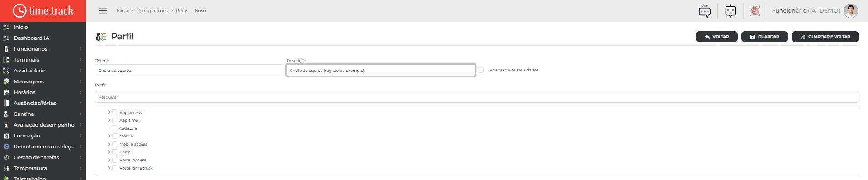Go to Configurações breadcrumb link
This screenshot has height=180, width=868.
coord(152,11)
